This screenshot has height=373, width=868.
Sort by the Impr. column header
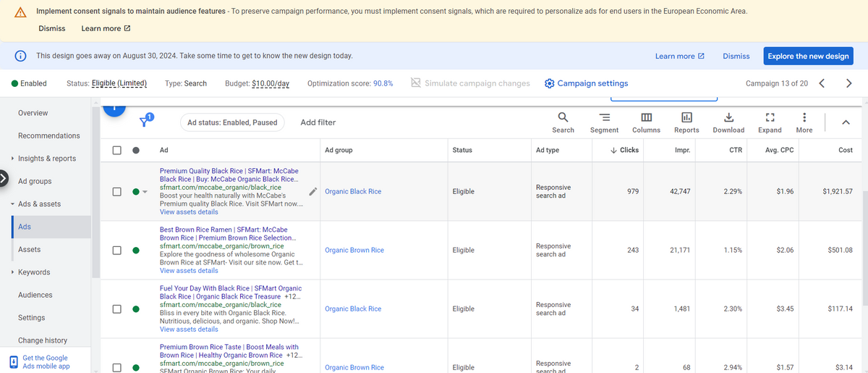[682, 150]
